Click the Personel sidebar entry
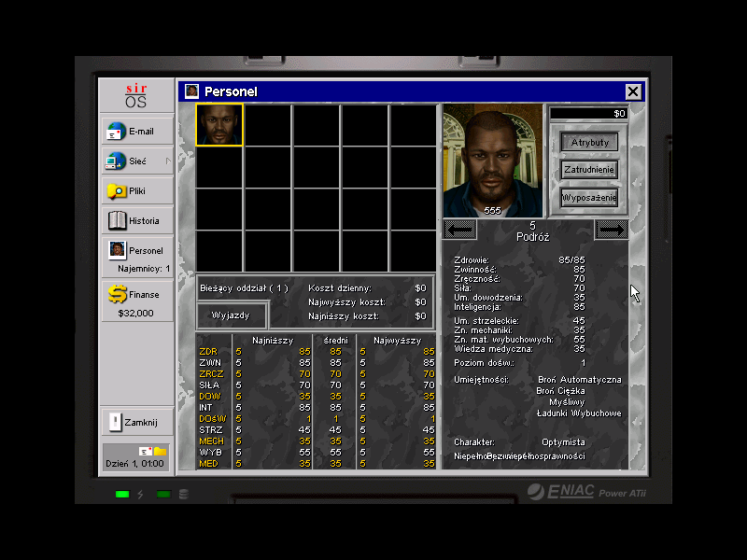The height and width of the screenshot is (560, 747). coord(136,250)
